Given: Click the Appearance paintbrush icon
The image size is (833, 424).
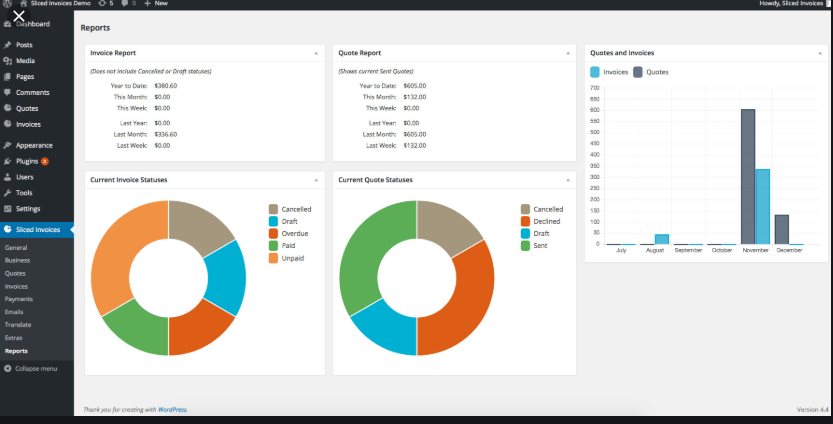Looking at the screenshot, I should (7, 145).
